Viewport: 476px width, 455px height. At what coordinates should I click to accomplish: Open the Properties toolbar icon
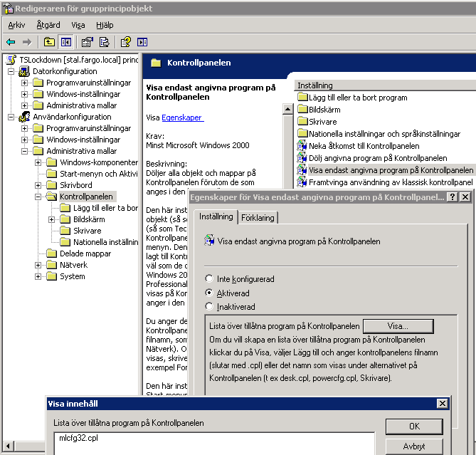(88, 42)
